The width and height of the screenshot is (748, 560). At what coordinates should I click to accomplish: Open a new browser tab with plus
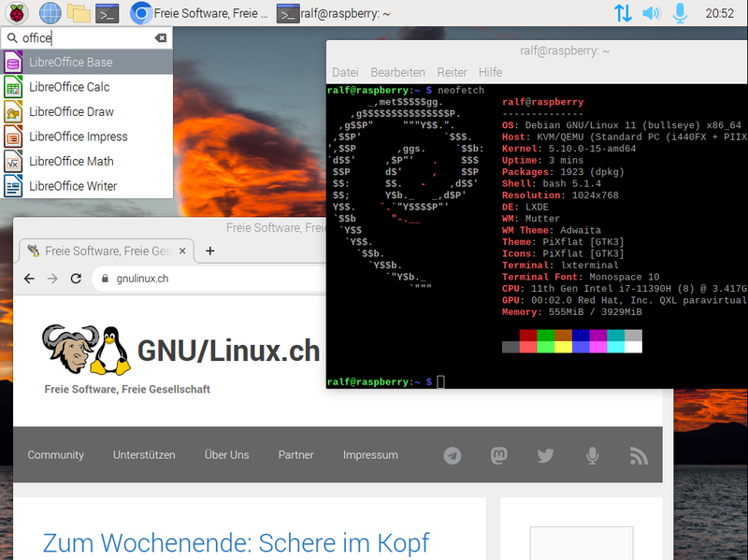209,251
